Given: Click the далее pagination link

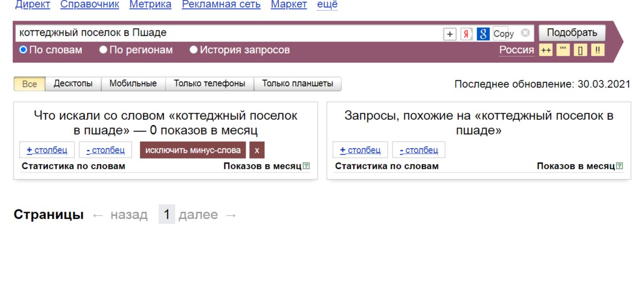Looking at the screenshot, I should click(x=198, y=215).
